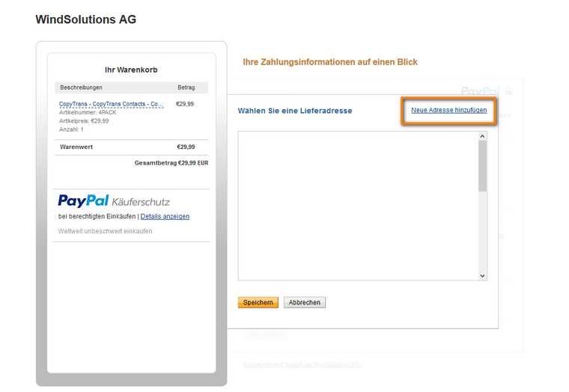Open the 'Details anzeigen' link
This screenshot has width=569, height=392.
tap(165, 216)
